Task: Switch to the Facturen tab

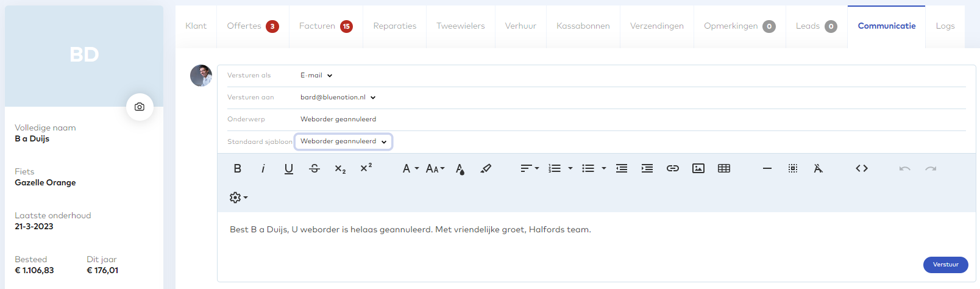Action: click(x=325, y=26)
